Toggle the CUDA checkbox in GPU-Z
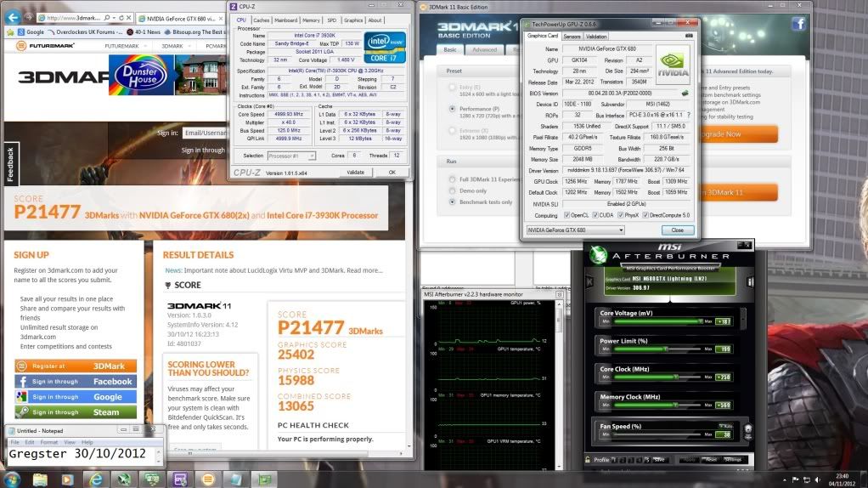Screen dimensions: 868x488 click(x=595, y=215)
